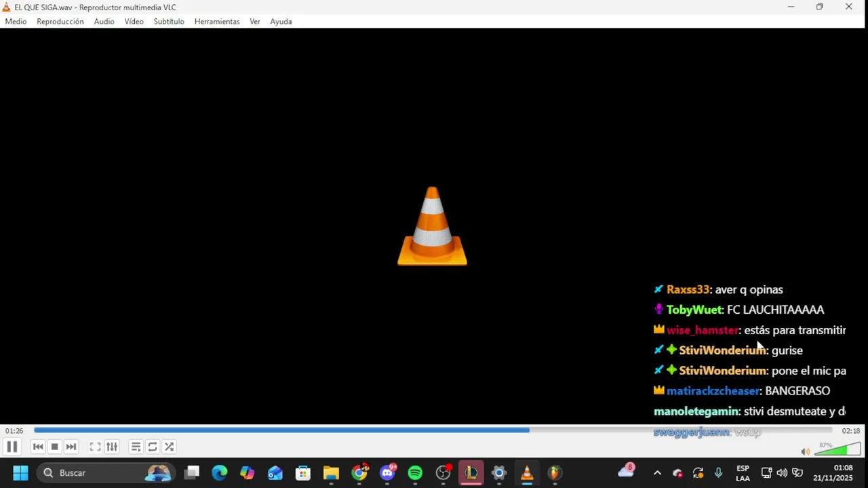Open extended settings and effects panel

coord(112,447)
